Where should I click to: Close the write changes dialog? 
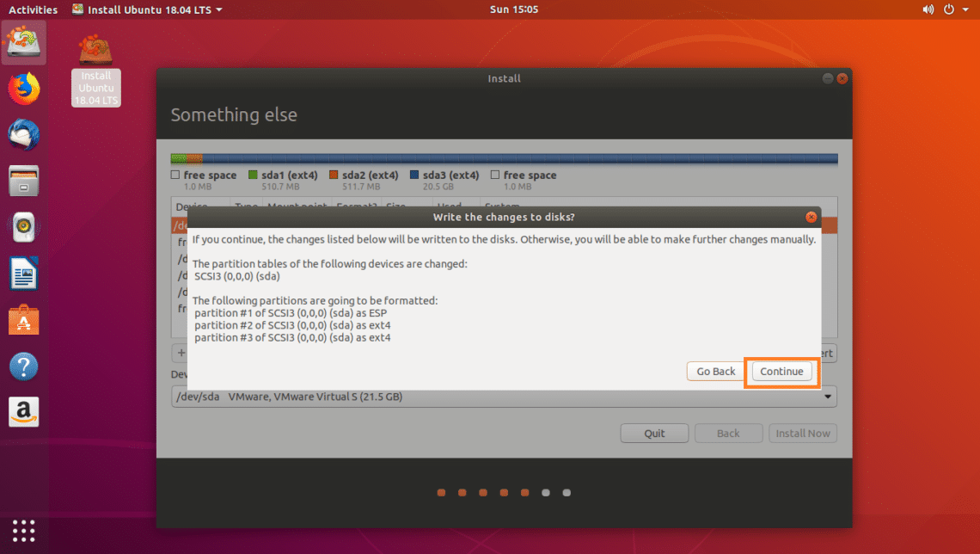point(811,218)
